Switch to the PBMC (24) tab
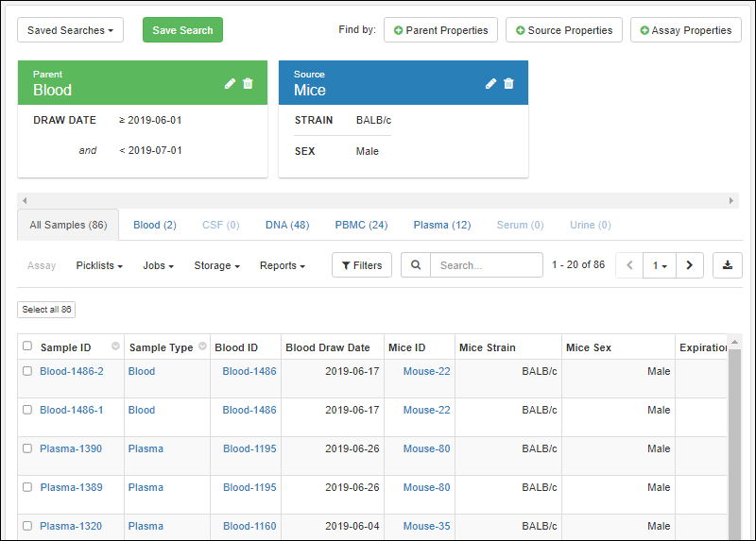This screenshot has width=756, height=541. click(361, 225)
